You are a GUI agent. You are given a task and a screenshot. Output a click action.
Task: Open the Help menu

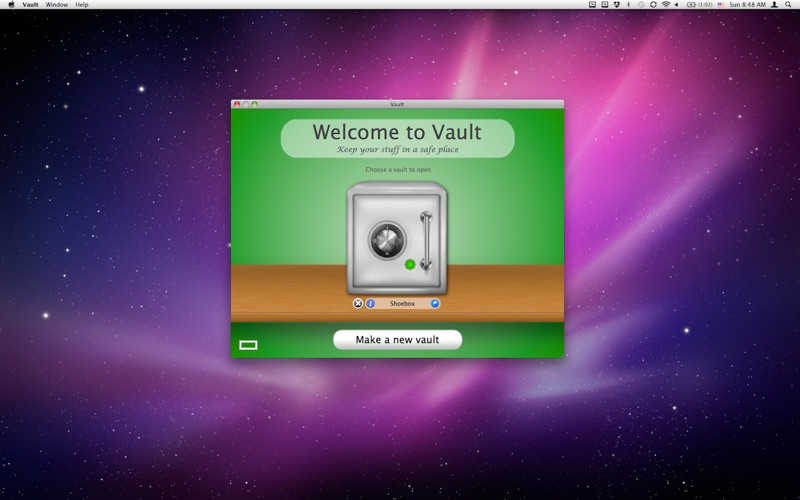pyautogui.click(x=82, y=5)
